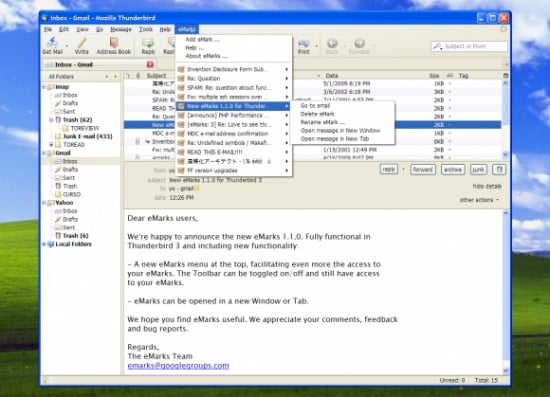
Task: Click the Imap Trash (62) folder icon
Action: point(58,120)
